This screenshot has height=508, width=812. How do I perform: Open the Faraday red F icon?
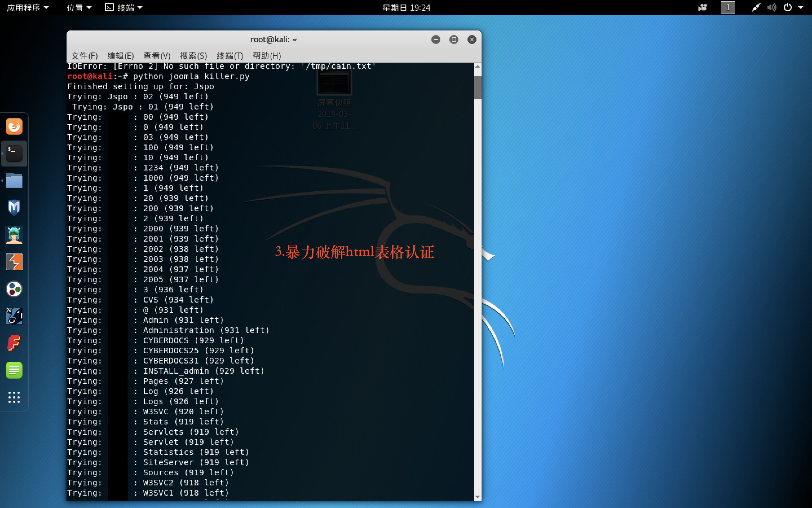click(14, 343)
